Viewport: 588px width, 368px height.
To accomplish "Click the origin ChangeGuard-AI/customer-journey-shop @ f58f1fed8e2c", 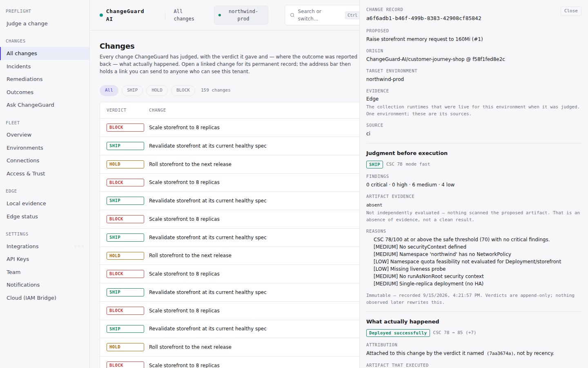I will 435,59.
